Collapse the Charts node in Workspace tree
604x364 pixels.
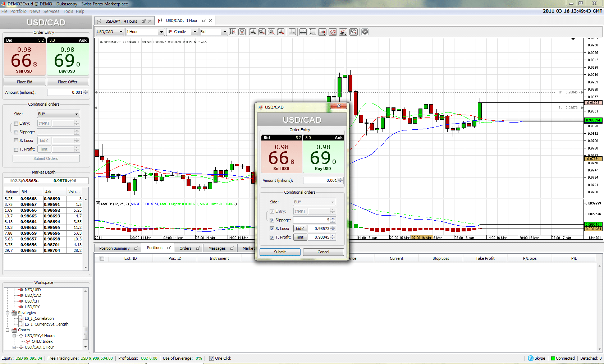tap(7, 330)
